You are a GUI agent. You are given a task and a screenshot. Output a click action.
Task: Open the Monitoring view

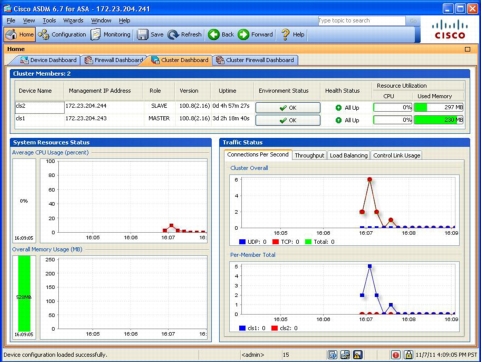[111, 34]
